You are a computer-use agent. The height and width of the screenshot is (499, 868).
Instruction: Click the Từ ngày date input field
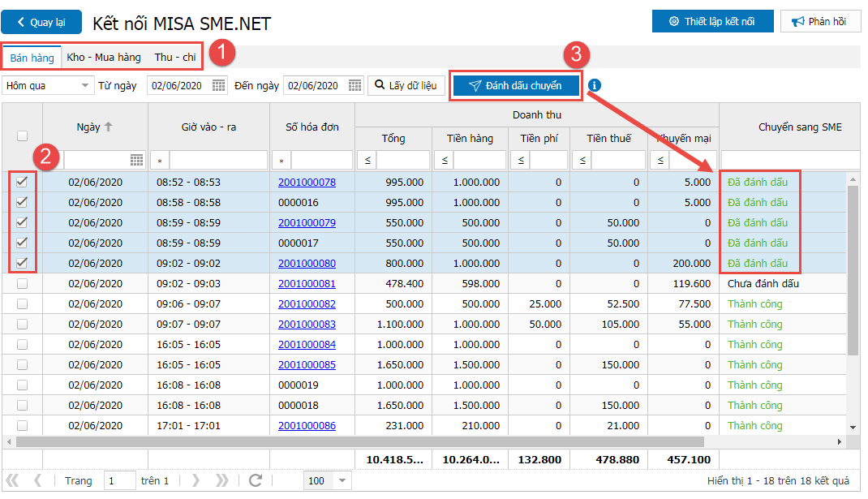coord(179,85)
